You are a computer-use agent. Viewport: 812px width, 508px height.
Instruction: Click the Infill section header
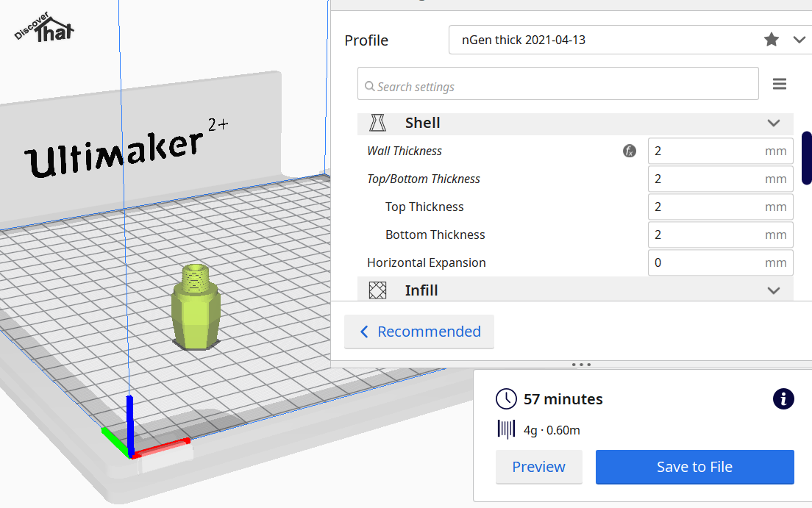pyautogui.click(x=575, y=290)
